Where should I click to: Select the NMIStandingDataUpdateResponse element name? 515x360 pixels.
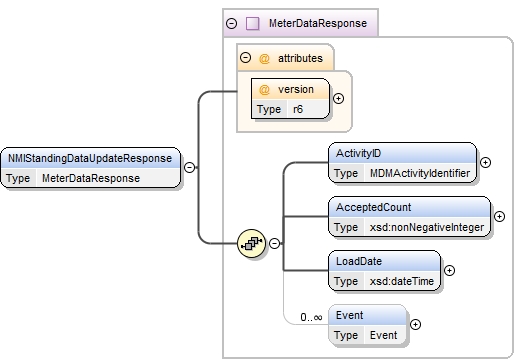(x=90, y=158)
